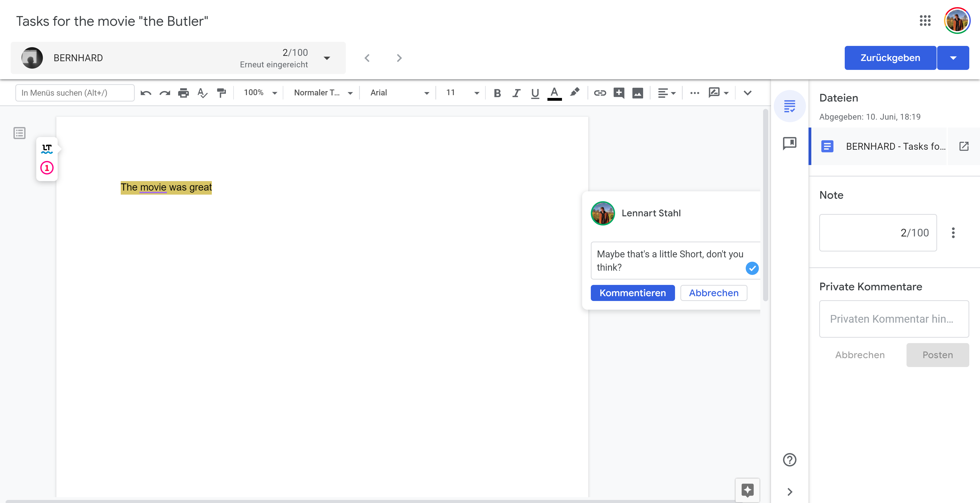Screen dimensions: 980x503
Task: Click the print icon in toolbar
Action: [183, 93]
